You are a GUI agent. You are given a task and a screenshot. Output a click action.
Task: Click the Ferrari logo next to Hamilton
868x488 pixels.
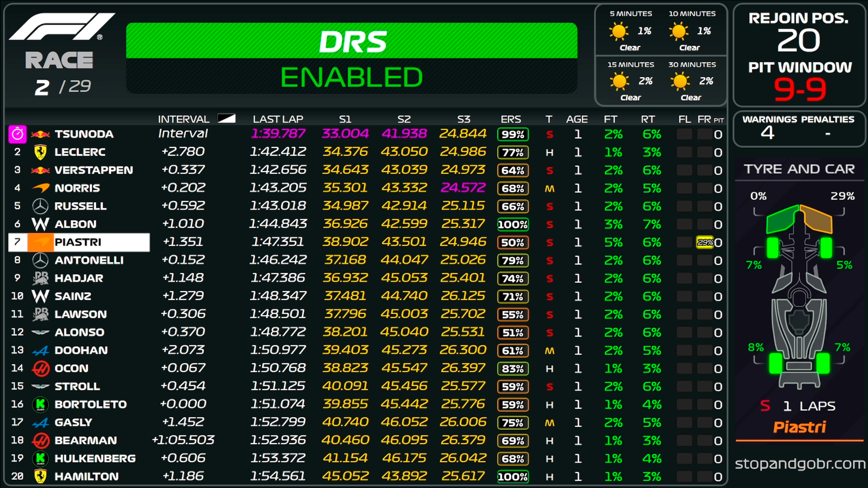pos(40,477)
